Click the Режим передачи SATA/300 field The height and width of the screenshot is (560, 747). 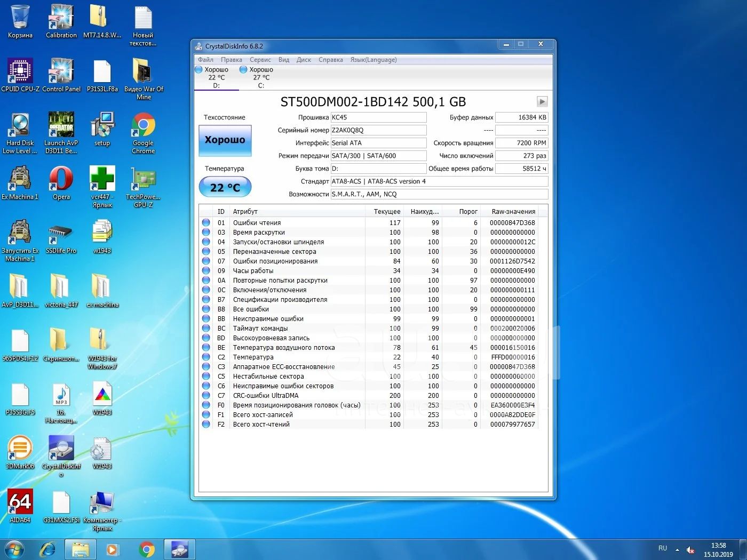pos(378,156)
